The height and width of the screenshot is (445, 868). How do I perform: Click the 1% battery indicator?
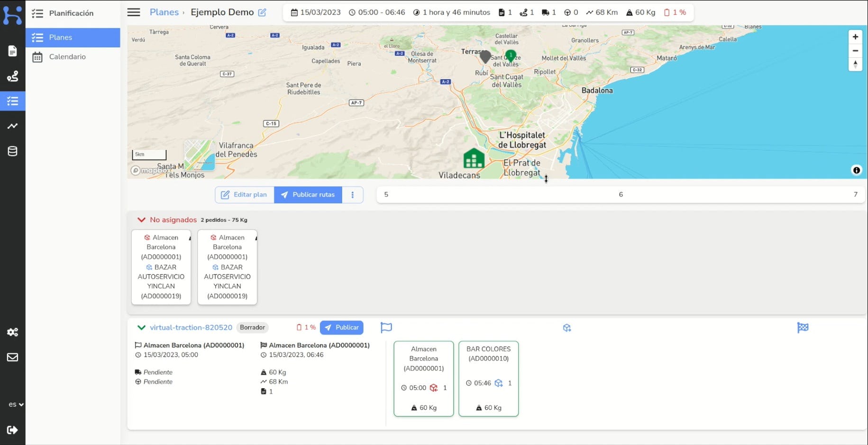[675, 12]
